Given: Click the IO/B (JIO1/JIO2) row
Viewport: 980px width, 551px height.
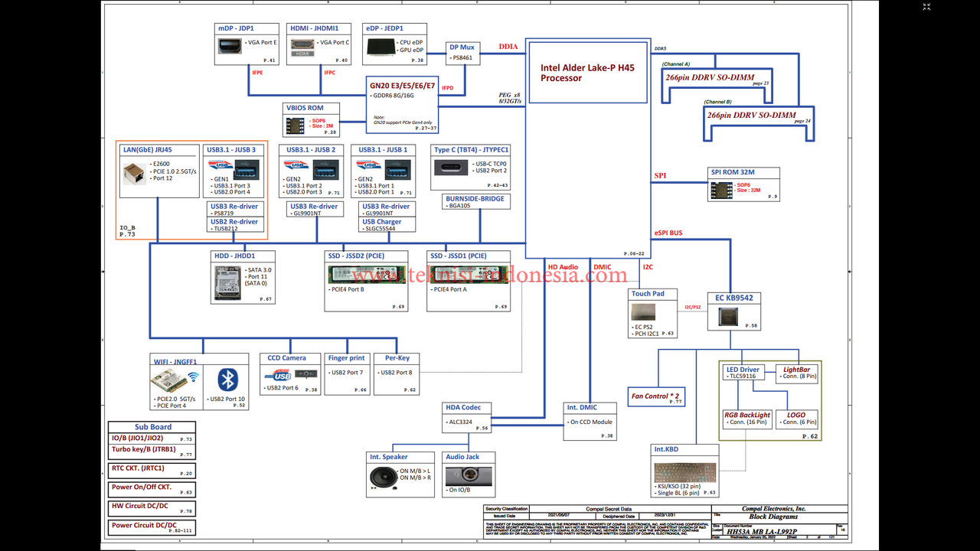Looking at the screenshot, I should coord(152,439).
